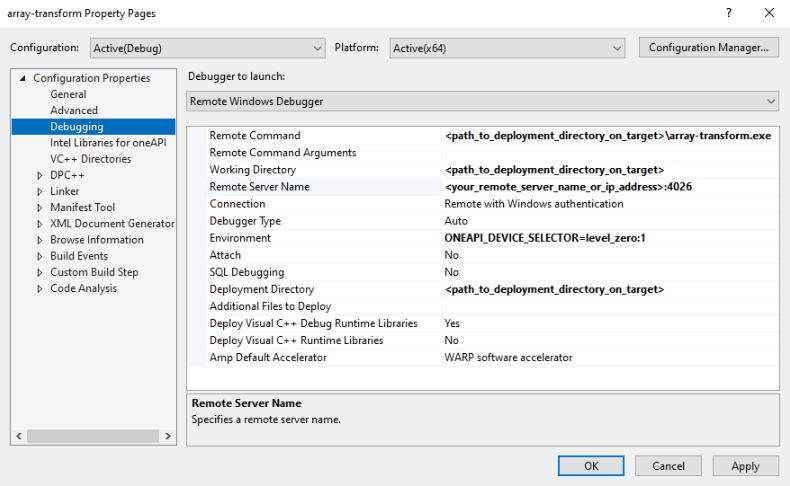Expand the Manifest Tool node
This screenshot has width=790, height=486.
click(x=39, y=207)
